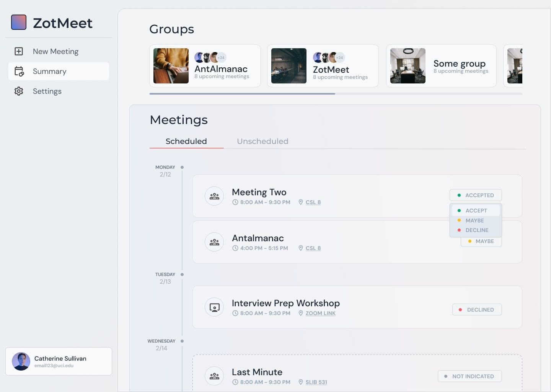Choose MAYBE from the status options
Screen dimensions: 551x392
point(474,220)
